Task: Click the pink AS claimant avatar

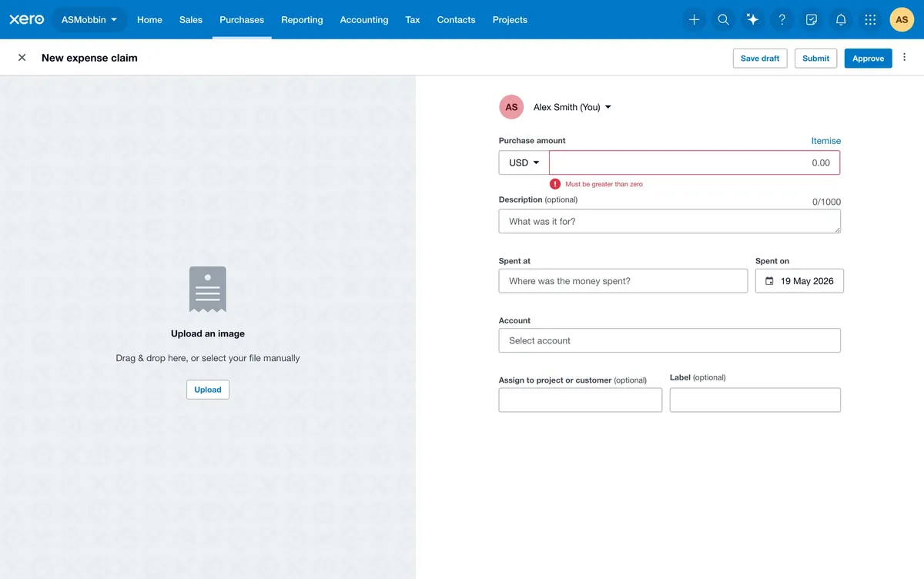Action: pos(511,107)
